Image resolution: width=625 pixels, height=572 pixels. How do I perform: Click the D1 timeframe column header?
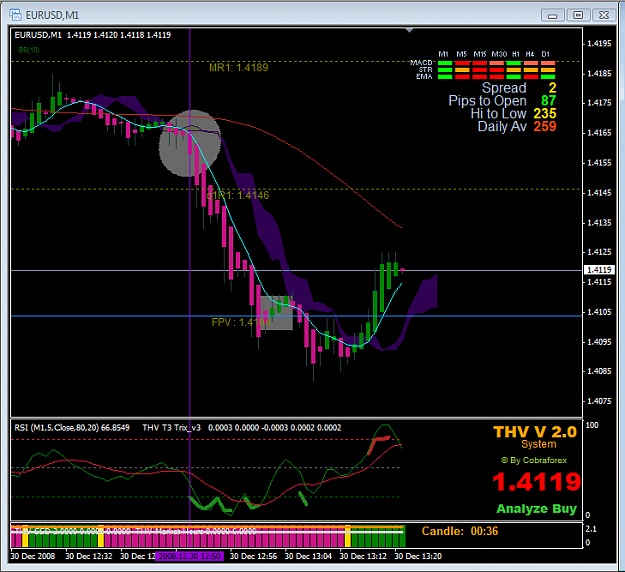546,54
